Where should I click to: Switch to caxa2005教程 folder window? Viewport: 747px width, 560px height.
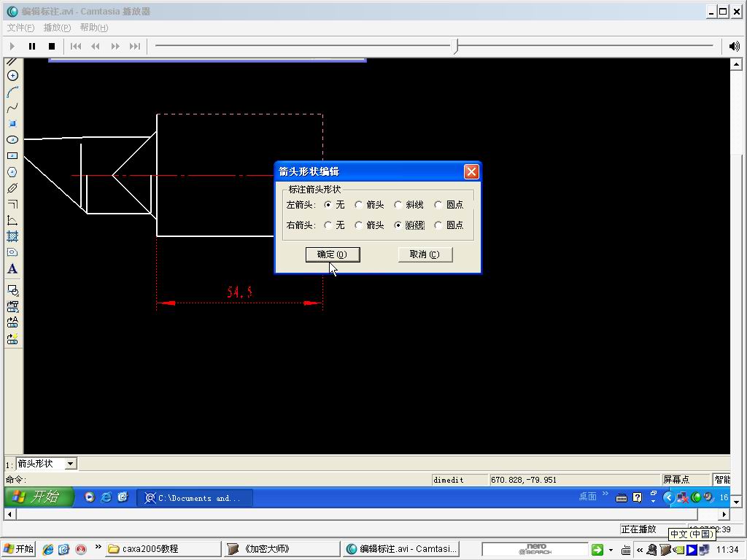pyautogui.click(x=163, y=549)
